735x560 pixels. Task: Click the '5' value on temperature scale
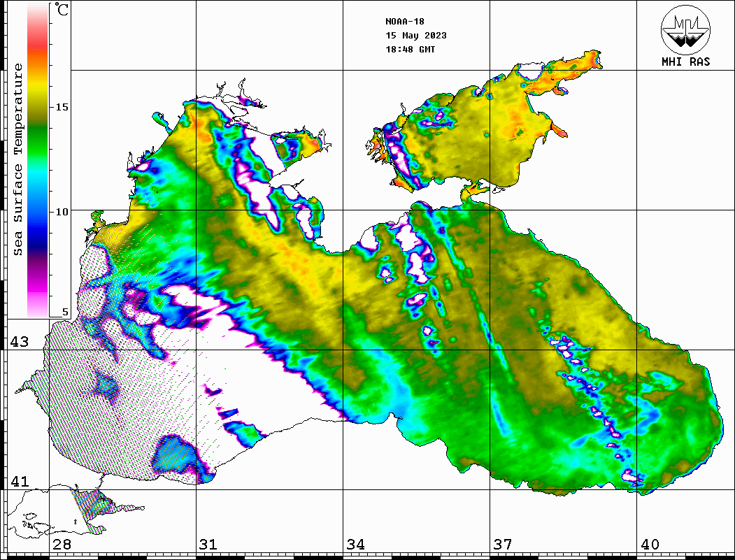pos(65,312)
